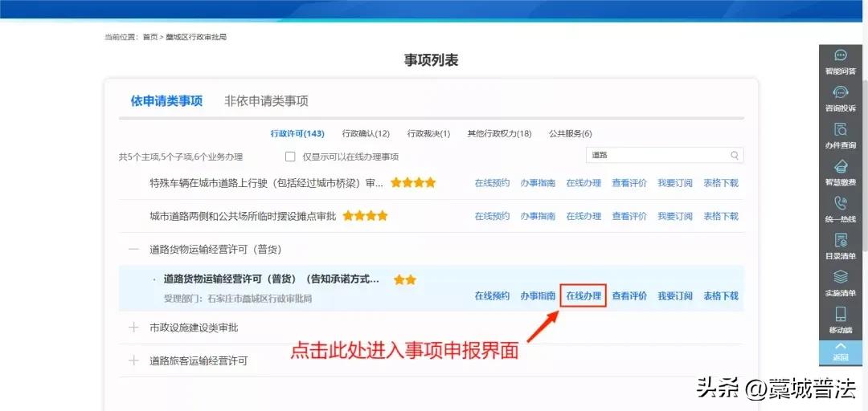868x411 pixels.
Task: Click 表格下载 for 临时摆设摊点审批 row
Action: [x=721, y=216]
